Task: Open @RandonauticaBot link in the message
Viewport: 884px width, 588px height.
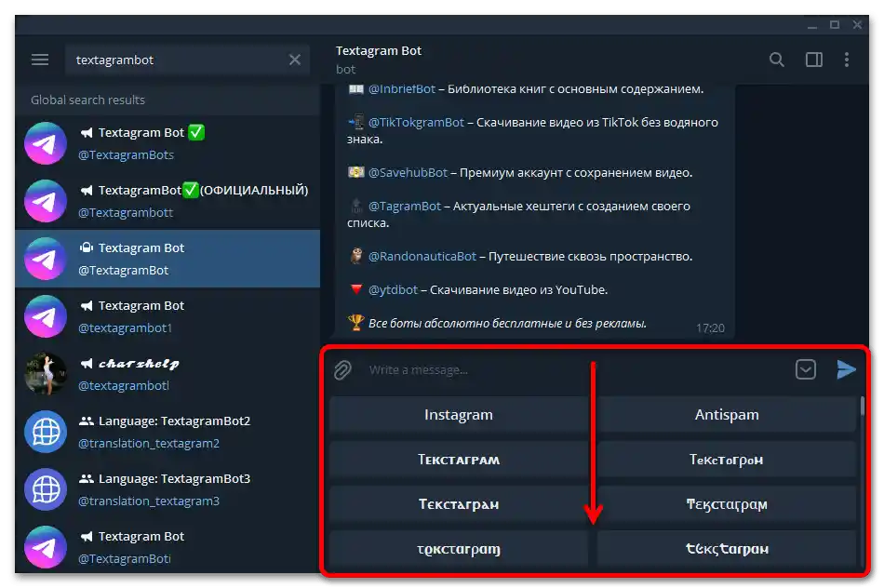Action: point(422,257)
